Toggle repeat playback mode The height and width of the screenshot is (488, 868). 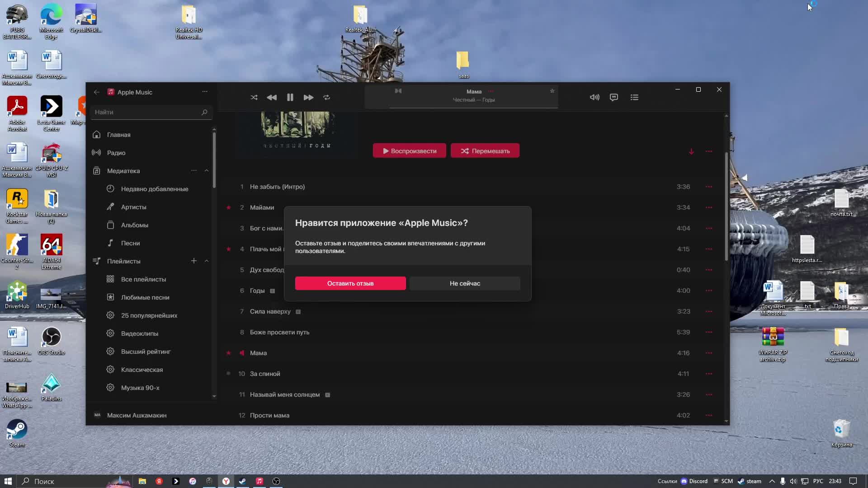tap(326, 98)
